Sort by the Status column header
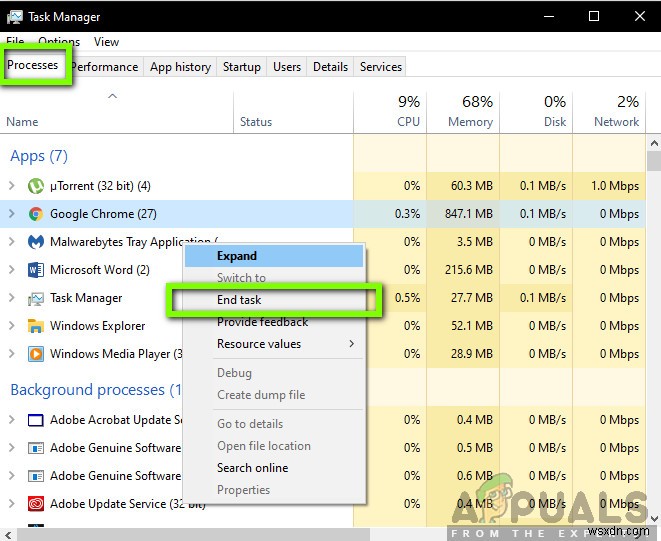This screenshot has width=661, height=541. (x=293, y=112)
